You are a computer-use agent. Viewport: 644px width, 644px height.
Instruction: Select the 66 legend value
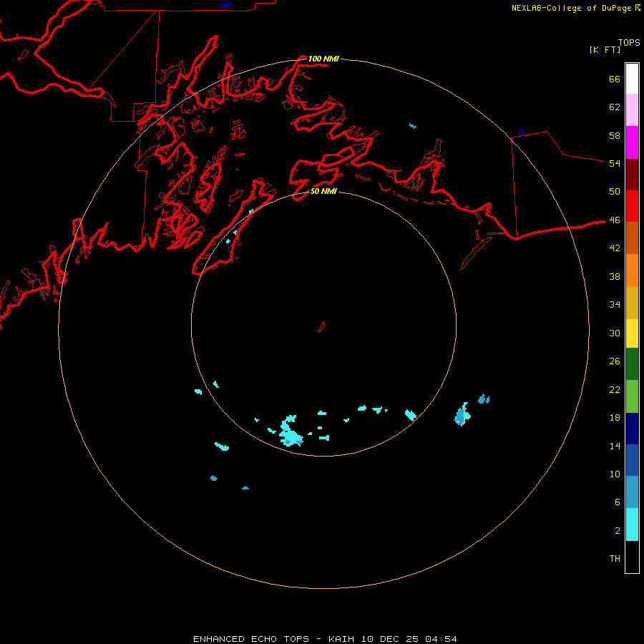[x=615, y=79]
